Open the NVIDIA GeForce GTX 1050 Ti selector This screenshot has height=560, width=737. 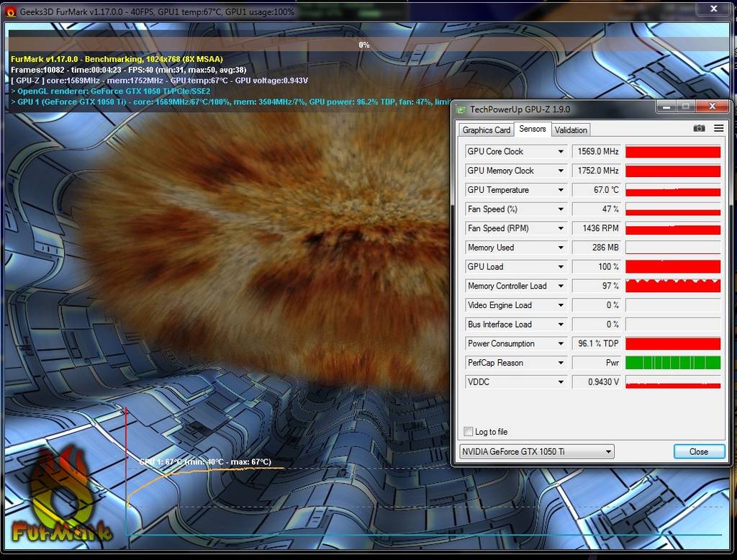coord(537,452)
